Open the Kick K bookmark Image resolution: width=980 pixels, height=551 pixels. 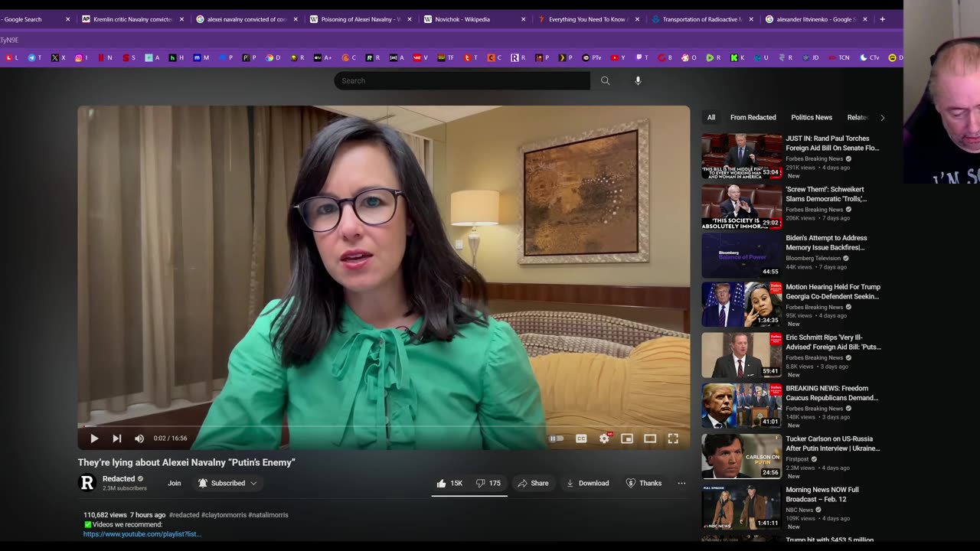tap(737, 57)
